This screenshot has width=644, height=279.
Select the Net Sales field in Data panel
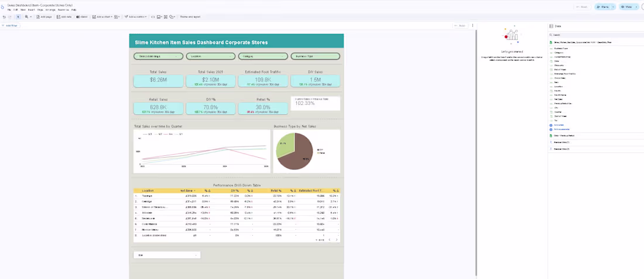(x=559, y=99)
